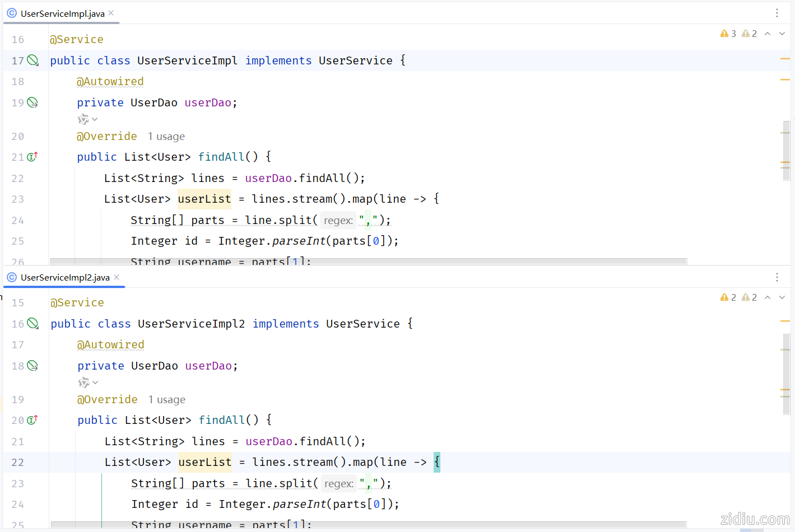Open the three-dot tab options menu for bottom editor
Viewport: 795px width, 532px height.
(777, 277)
